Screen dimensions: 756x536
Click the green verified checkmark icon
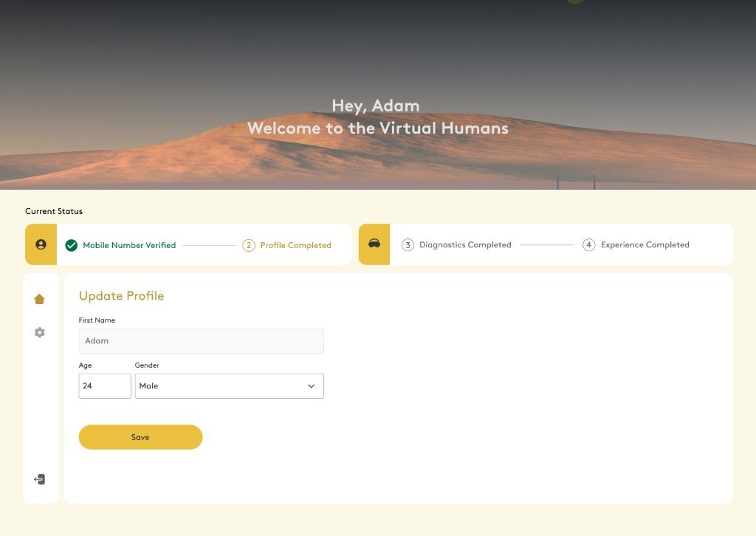click(x=72, y=245)
